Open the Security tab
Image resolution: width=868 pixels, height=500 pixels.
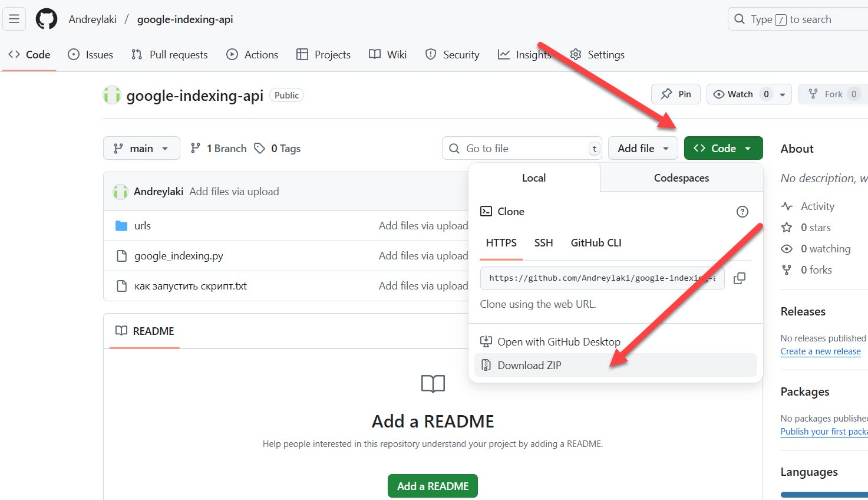453,55
